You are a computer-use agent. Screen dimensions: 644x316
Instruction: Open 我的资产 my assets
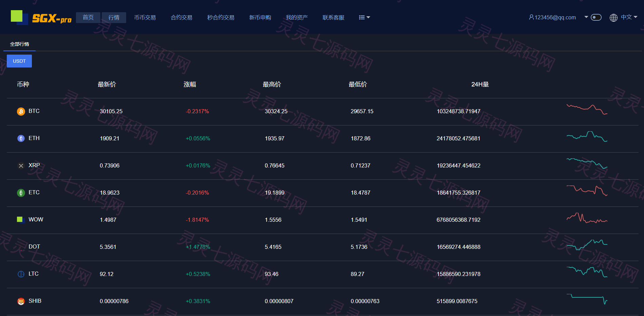(297, 18)
